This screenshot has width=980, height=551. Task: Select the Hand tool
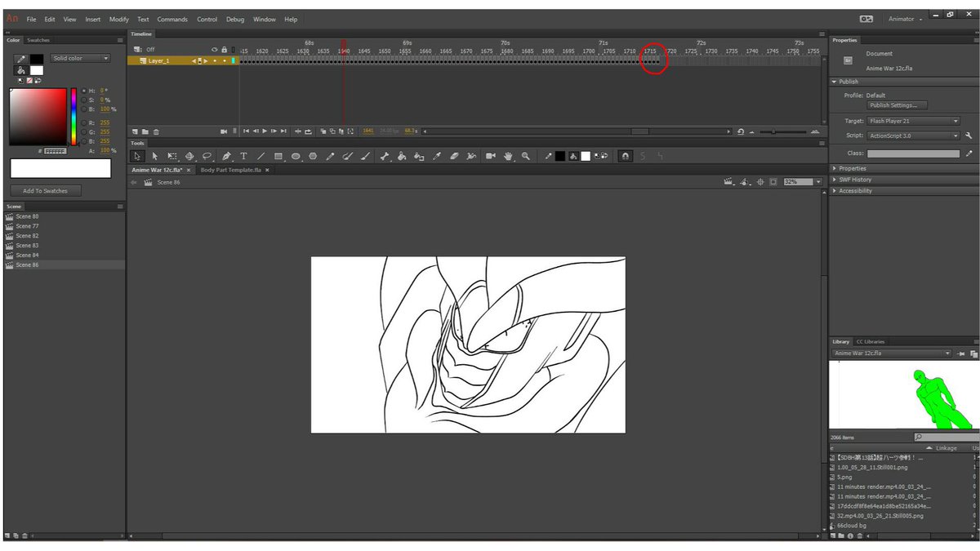508,155
